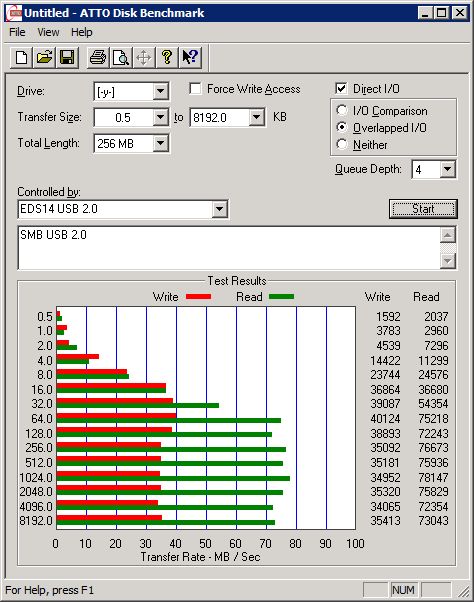The height and width of the screenshot is (602, 474).
Task: Click the ATTO application icon in title bar
Action: [15, 13]
